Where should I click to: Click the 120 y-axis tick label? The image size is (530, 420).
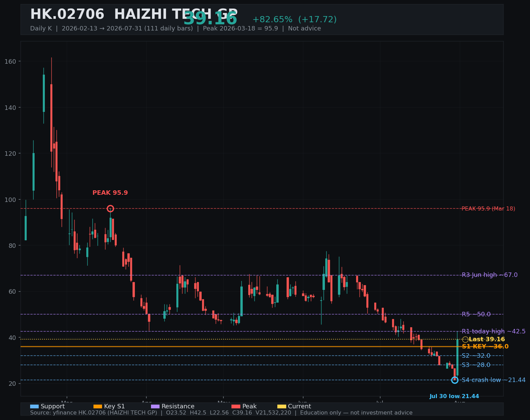[11, 153]
